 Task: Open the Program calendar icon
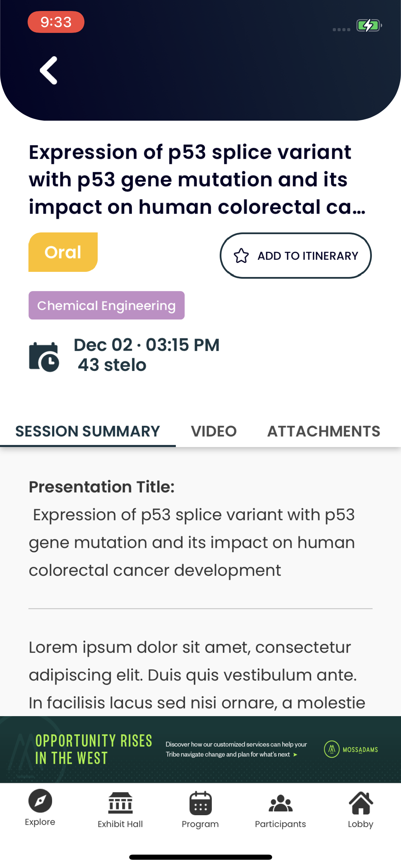click(x=200, y=803)
